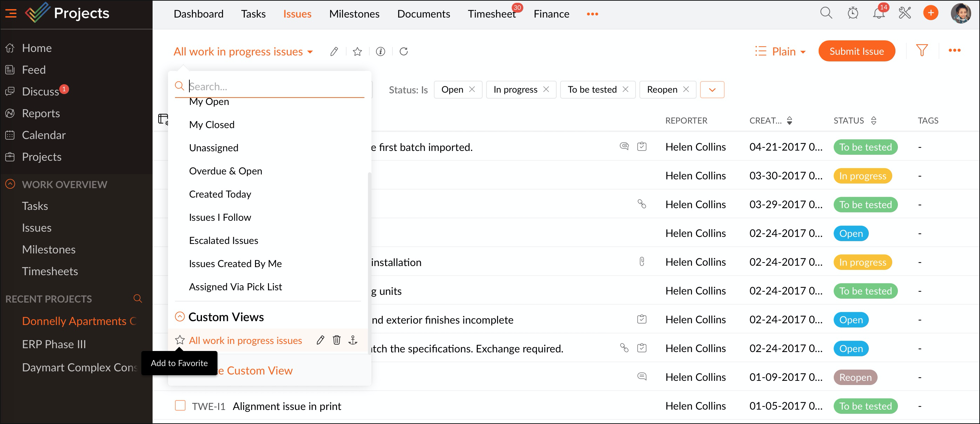This screenshot has width=980, height=424.
Task: Click the orange In progress status badge
Action: click(x=862, y=176)
